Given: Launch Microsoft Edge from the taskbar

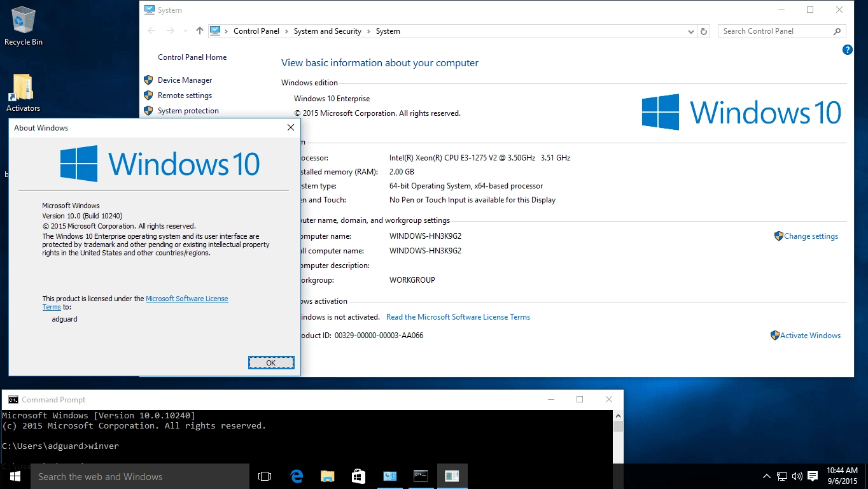Looking at the screenshot, I should pyautogui.click(x=297, y=476).
